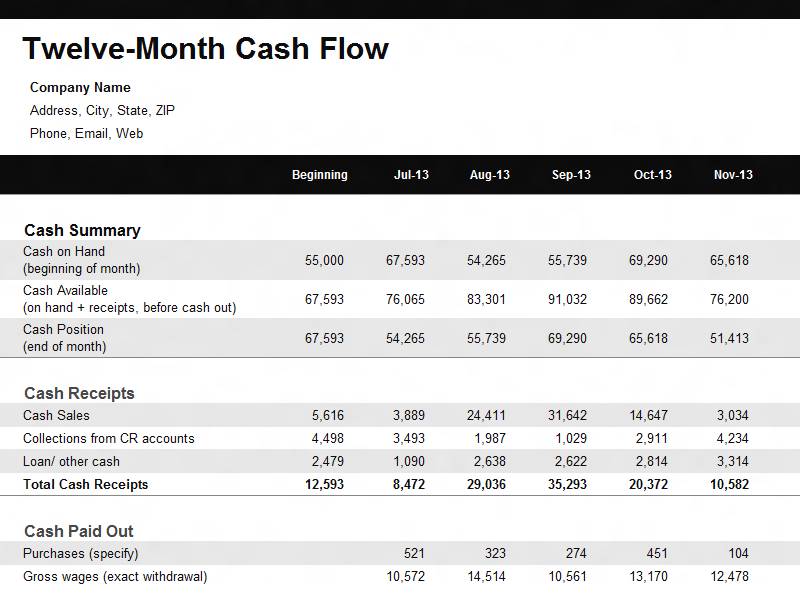The width and height of the screenshot is (800, 600).
Task: Click the Twelve-Month Cash Flow title
Action: 205,48
